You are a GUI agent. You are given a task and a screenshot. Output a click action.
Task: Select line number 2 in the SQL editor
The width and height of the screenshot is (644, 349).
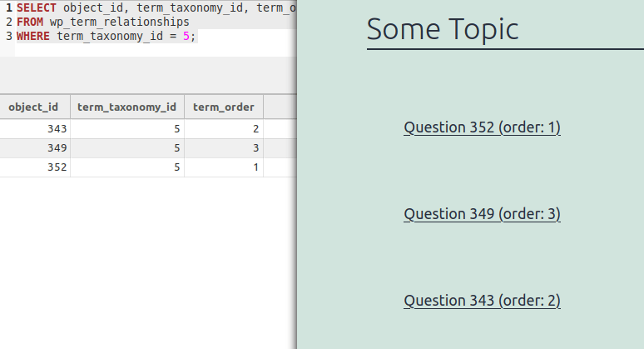click(x=9, y=22)
